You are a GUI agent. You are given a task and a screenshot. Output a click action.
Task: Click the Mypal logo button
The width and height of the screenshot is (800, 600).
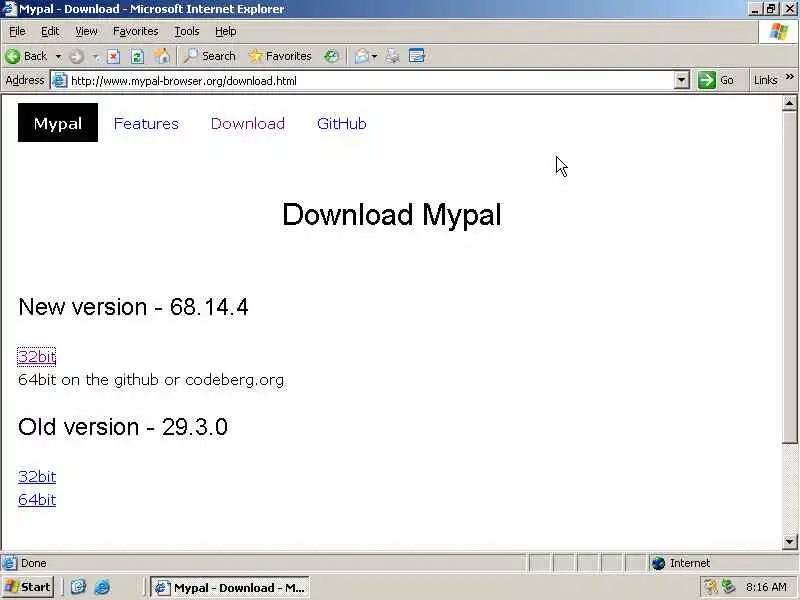tap(58, 122)
